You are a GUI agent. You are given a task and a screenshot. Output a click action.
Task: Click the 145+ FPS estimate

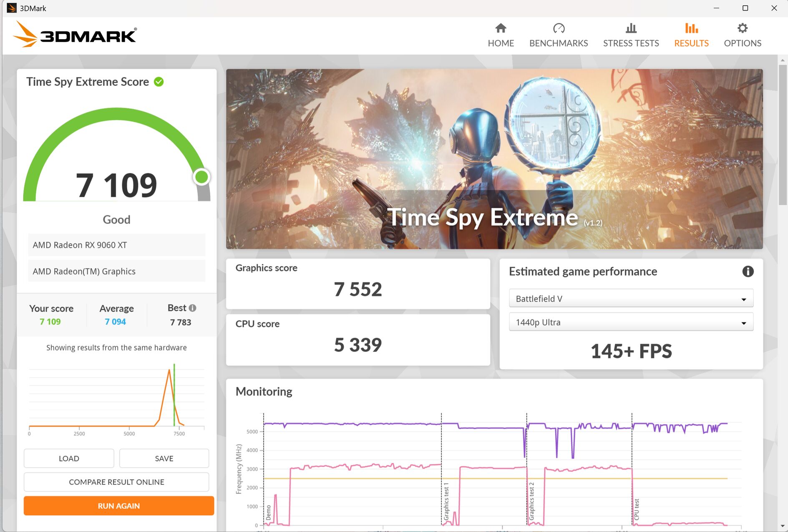631,351
